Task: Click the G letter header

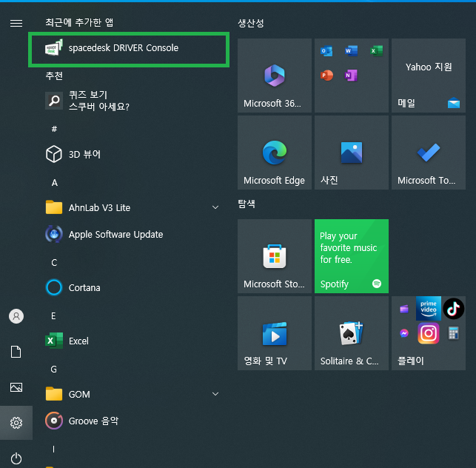Action: (53, 369)
